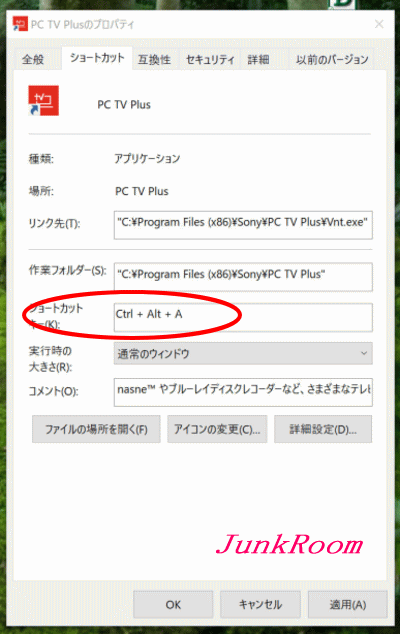Click the アイコンの変更 button
400x634 pixels.
[217, 429]
